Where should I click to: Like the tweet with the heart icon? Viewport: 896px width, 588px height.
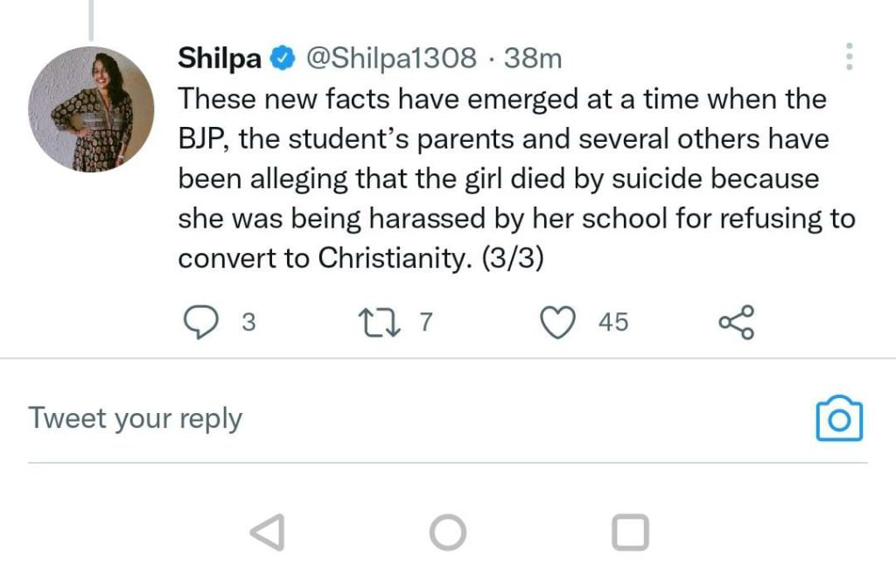[x=557, y=323]
